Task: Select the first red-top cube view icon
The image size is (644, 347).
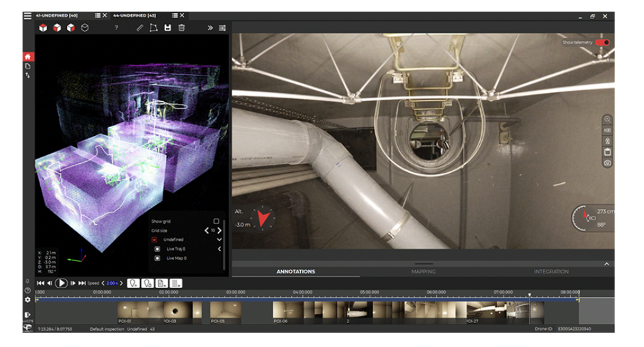Action: click(x=43, y=27)
